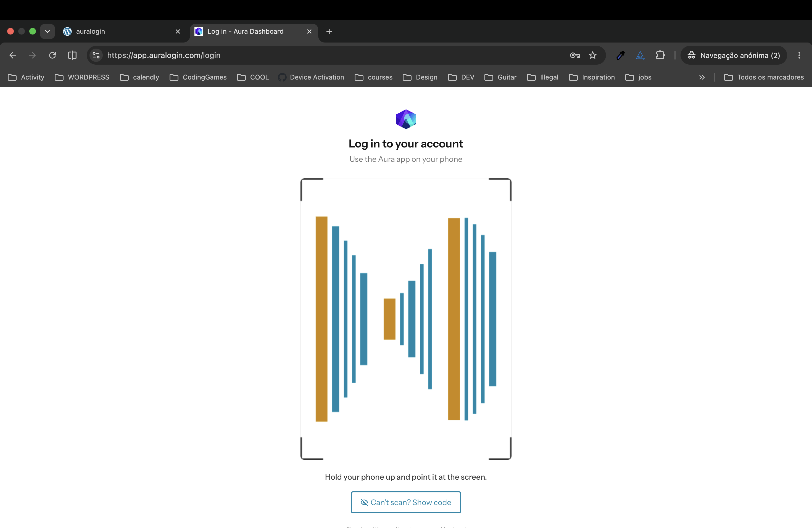Close the Log in - Aura Dashboard tab
The width and height of the screenshot is (812, 528).
pos(309,31)
